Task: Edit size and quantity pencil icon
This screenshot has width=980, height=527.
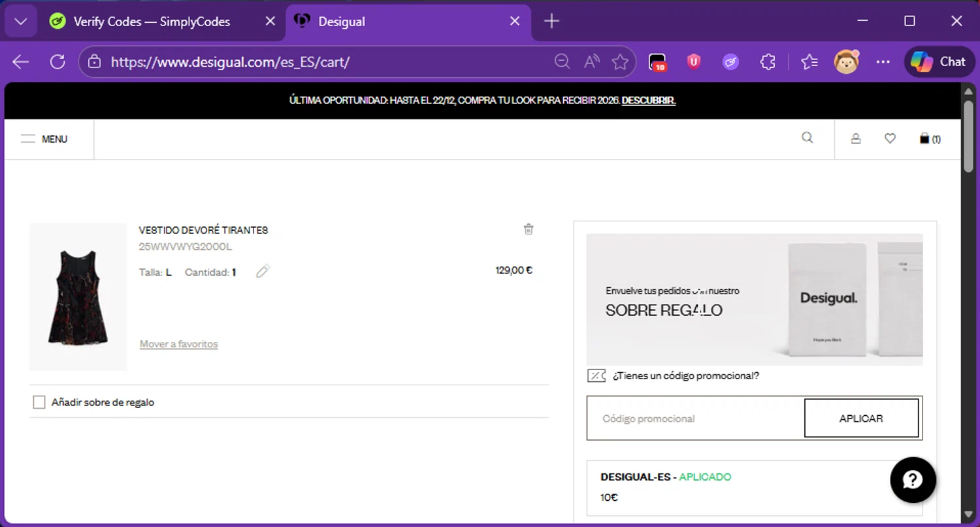Action: point(263,271)
